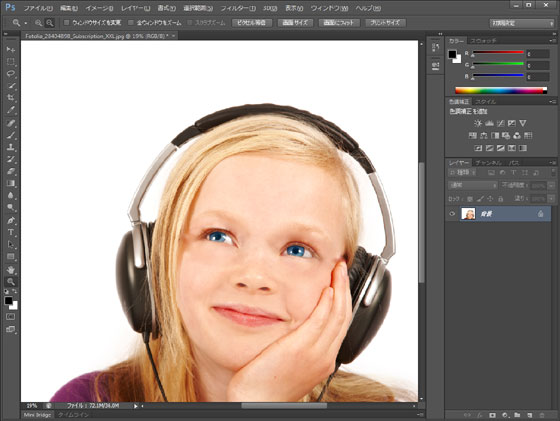Screen dimensions: 560x421
Task: Enable the resize window to fit checkbox
Action: (x=66, y=23)
